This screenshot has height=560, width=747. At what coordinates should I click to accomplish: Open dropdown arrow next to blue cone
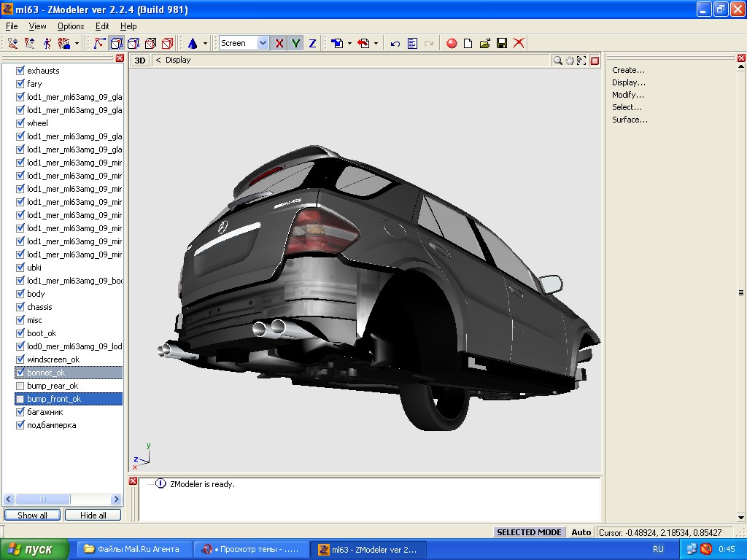pos(205,43)
